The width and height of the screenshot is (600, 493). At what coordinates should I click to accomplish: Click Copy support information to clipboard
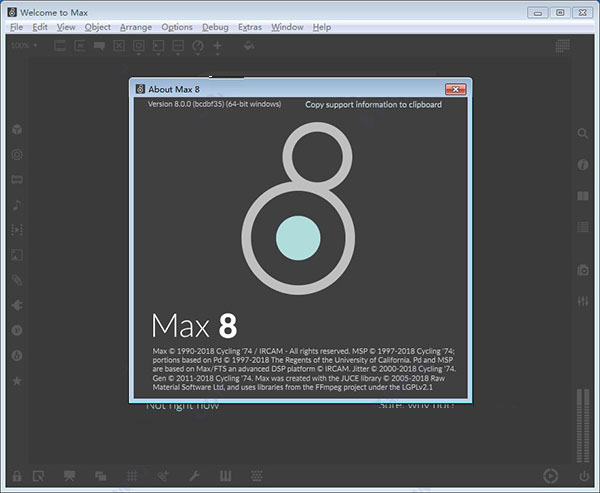373,104
